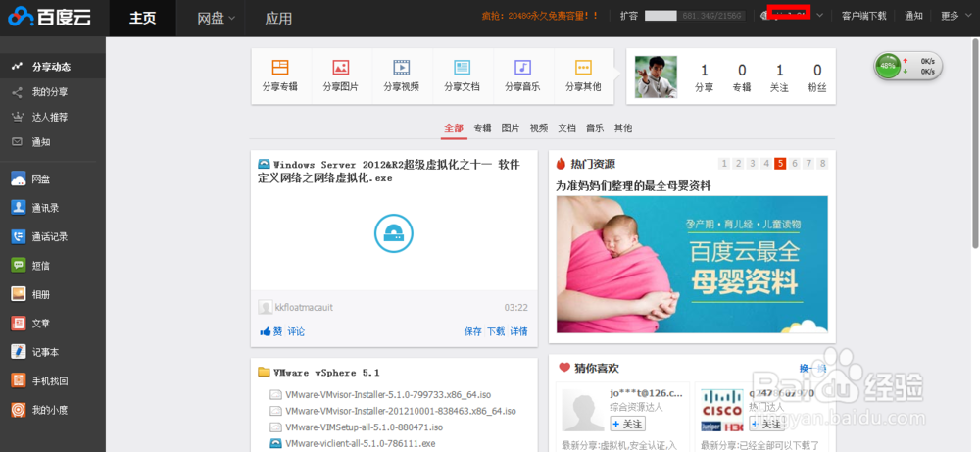Open 分享图片 share picture icon
This screenshot has width=980, height=452.
[x=341, y=68]
